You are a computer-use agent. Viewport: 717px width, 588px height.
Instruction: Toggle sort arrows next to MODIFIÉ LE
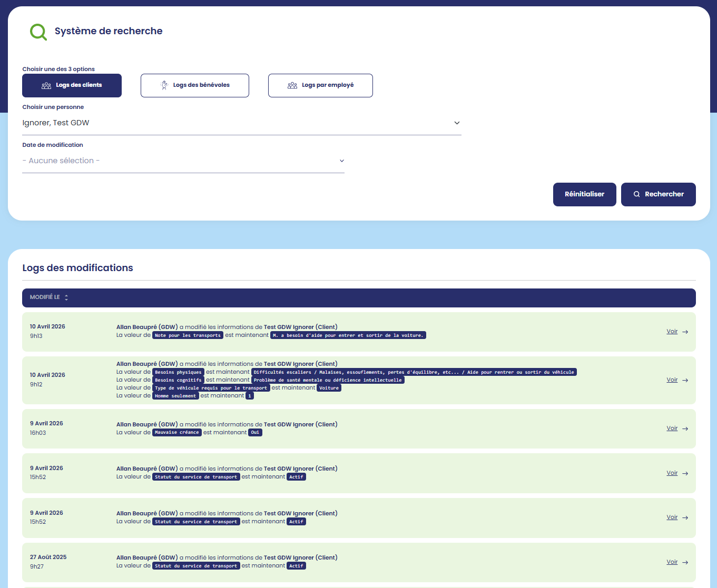click(66, 297)
